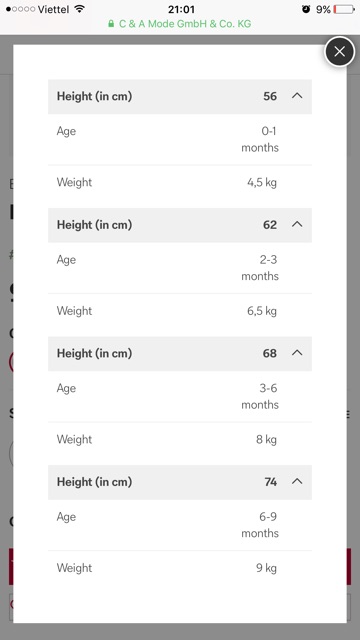
Task: Tap the 21:01 status bar clock
Action: (x=181, y=9)
